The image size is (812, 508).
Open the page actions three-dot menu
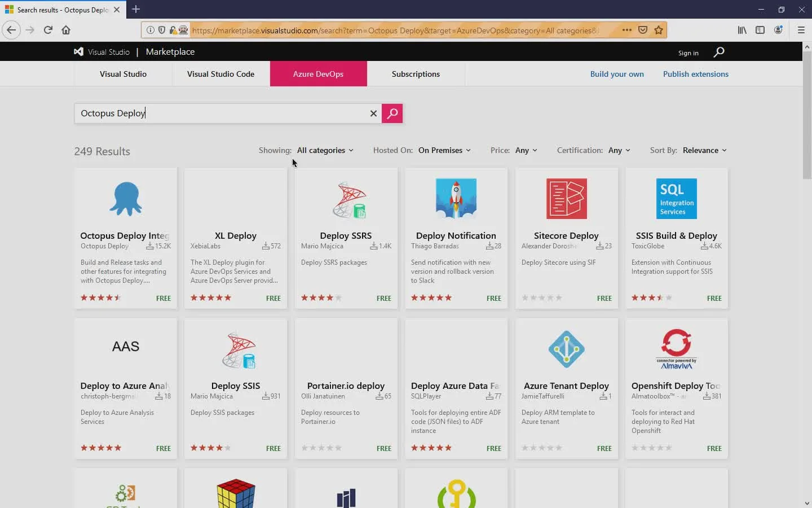click(626, 30)
